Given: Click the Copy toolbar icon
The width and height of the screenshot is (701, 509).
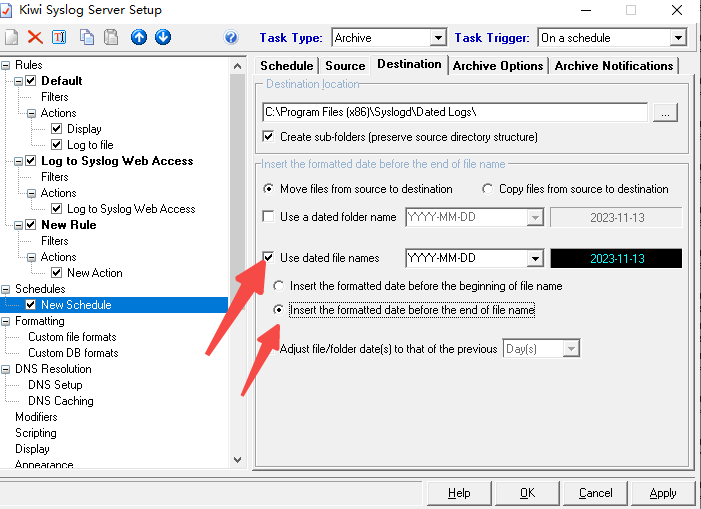Looking at the screenshot, I should tap(87, 37).
